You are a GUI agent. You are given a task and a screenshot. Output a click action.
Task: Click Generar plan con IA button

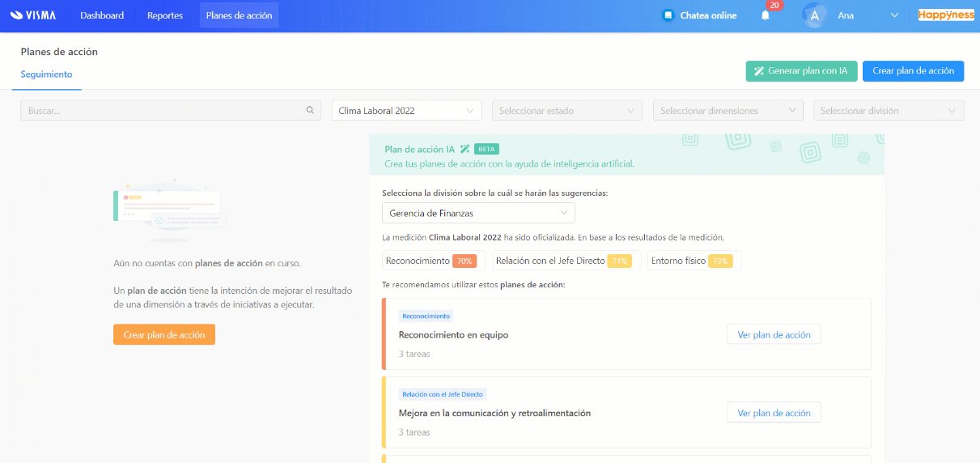click(x=801, y=71)
